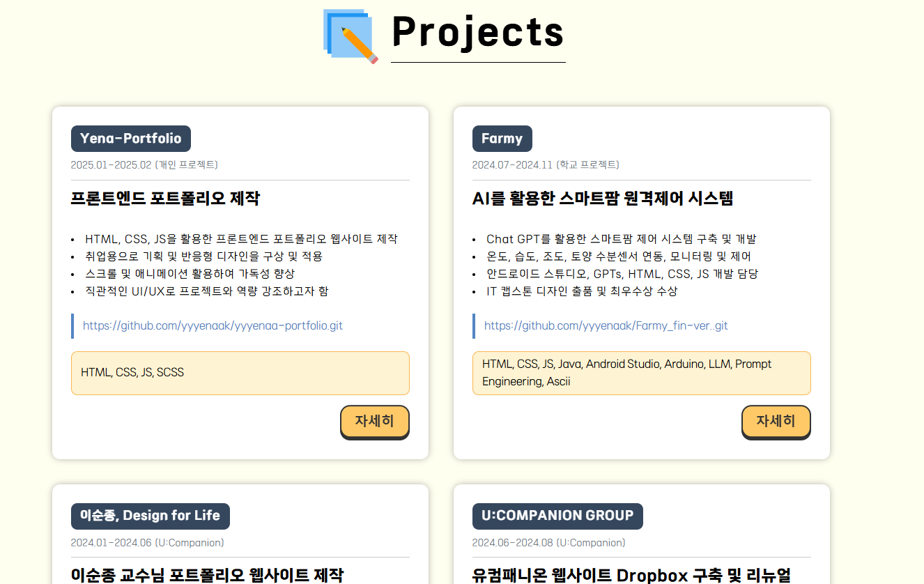Click the Projects page heading
The height and width of the screenshot is (584, 924).
point(477,32)
